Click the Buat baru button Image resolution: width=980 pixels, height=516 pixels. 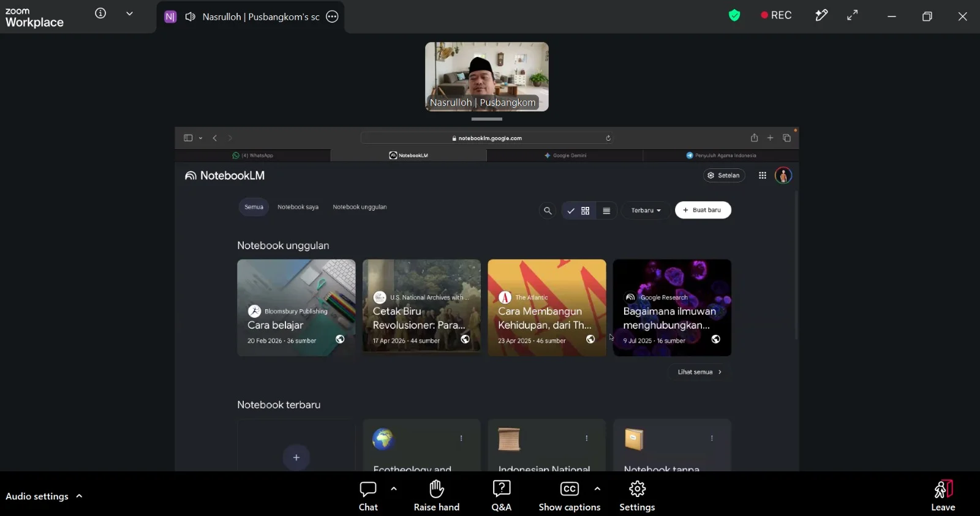point(703,210)
